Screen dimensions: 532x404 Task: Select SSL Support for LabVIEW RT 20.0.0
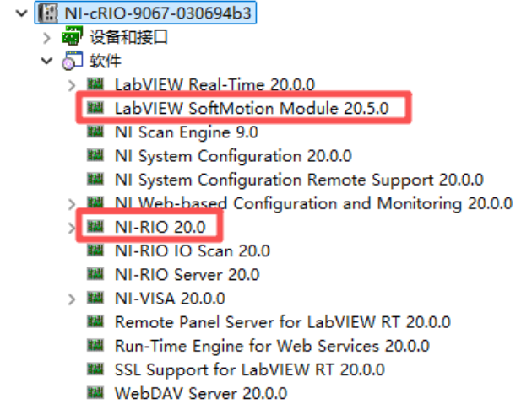pos(249,369)
